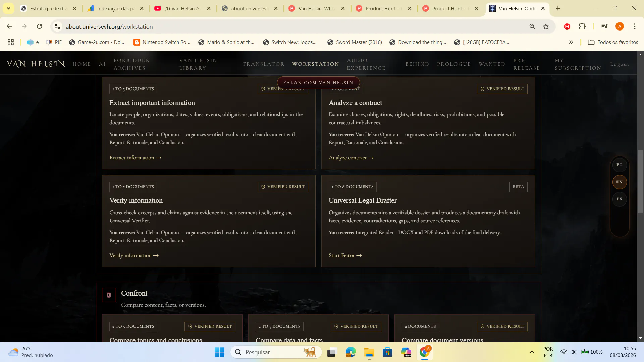This screenshot has height=362, width=644.
Task: Launch Microsoft Edge from taskbar
Action: tap(351, 352)
